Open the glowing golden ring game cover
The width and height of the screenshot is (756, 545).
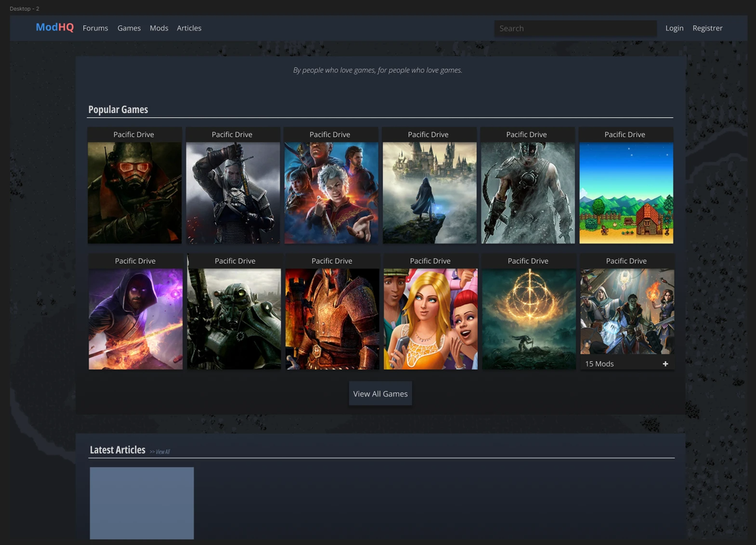tap(529, 319)
